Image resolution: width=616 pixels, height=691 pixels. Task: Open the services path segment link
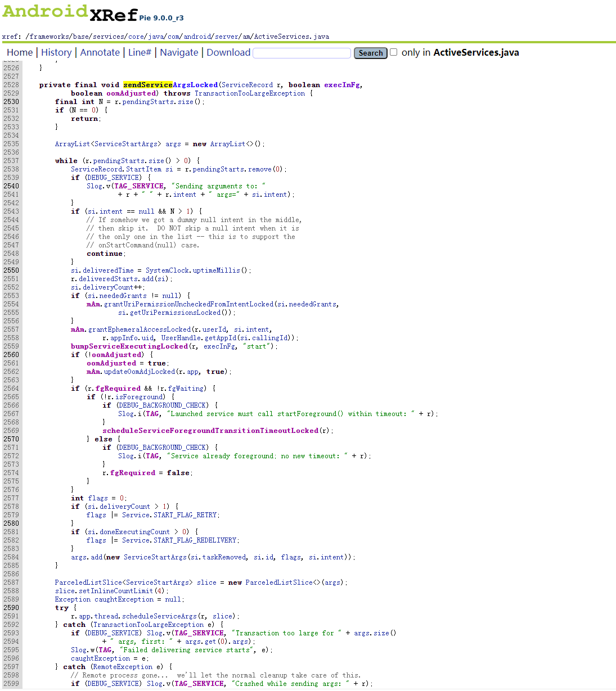tap(109, 37)
